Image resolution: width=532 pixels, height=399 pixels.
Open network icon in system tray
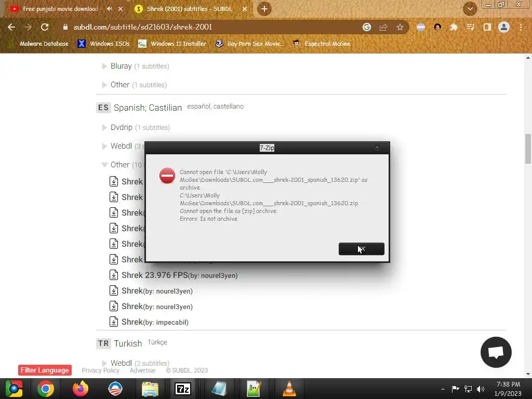468,389
